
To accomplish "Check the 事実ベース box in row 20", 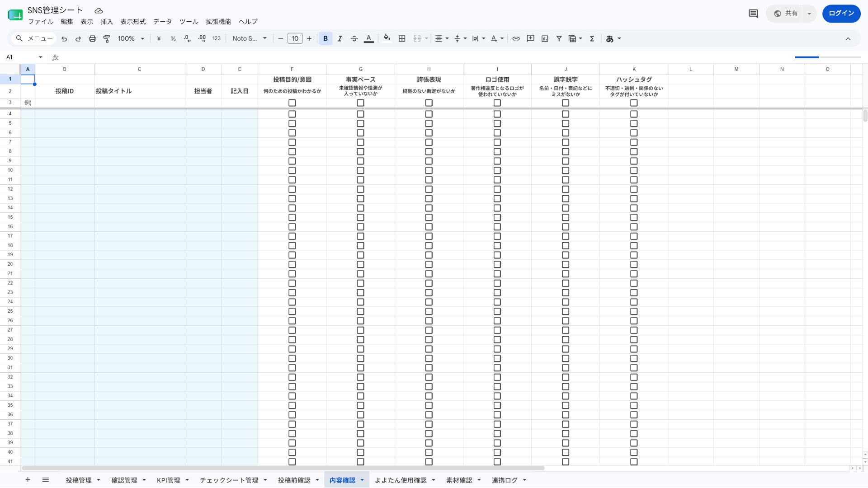I will (x=360, y=264).
